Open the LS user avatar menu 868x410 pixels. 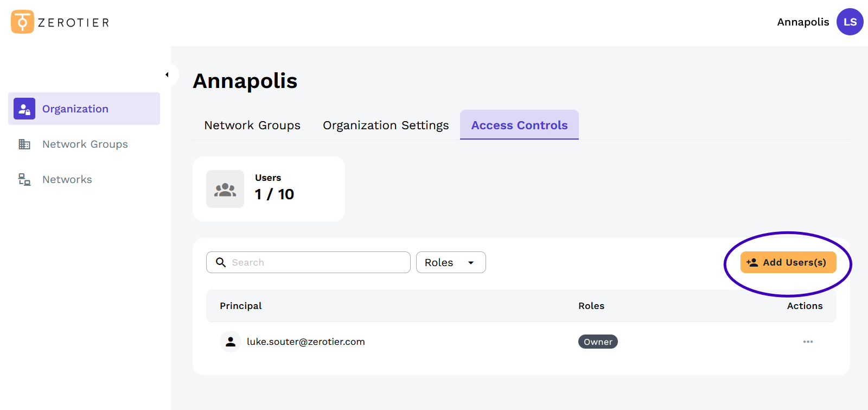tap(850, 22)
